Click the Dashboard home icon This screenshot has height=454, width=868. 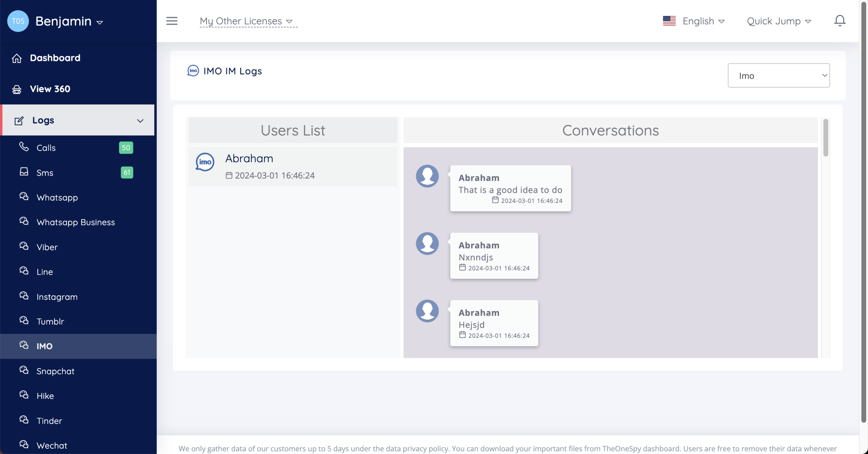pos(17,58)
